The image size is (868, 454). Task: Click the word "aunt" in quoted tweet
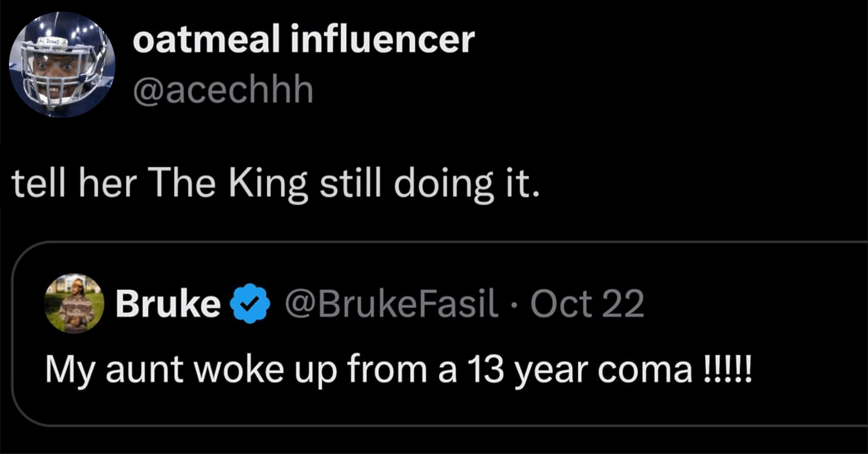coord(144,370)
